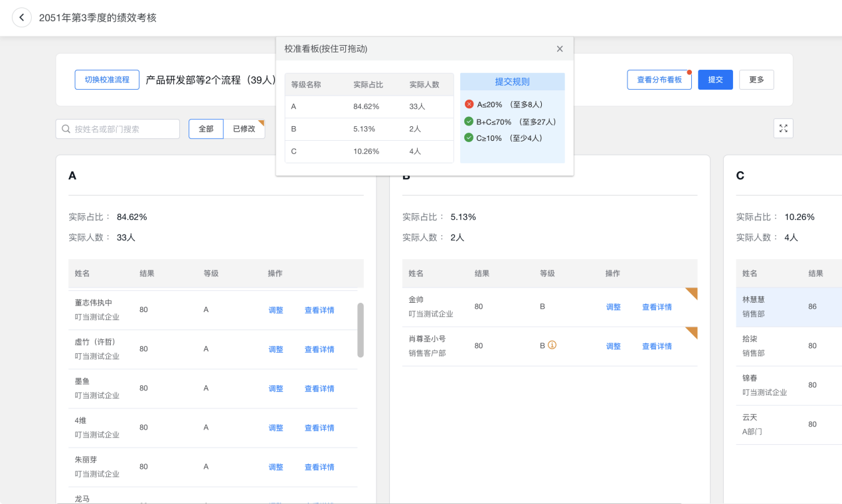Click 调整 for 董志伟执中
Viewport: 842px width, 504px height.
(x=276, y=310)
